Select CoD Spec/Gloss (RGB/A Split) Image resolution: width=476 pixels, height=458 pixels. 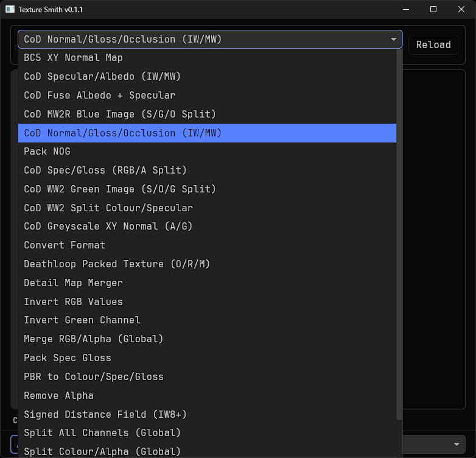pyautogui.click(x=208, y=171)
